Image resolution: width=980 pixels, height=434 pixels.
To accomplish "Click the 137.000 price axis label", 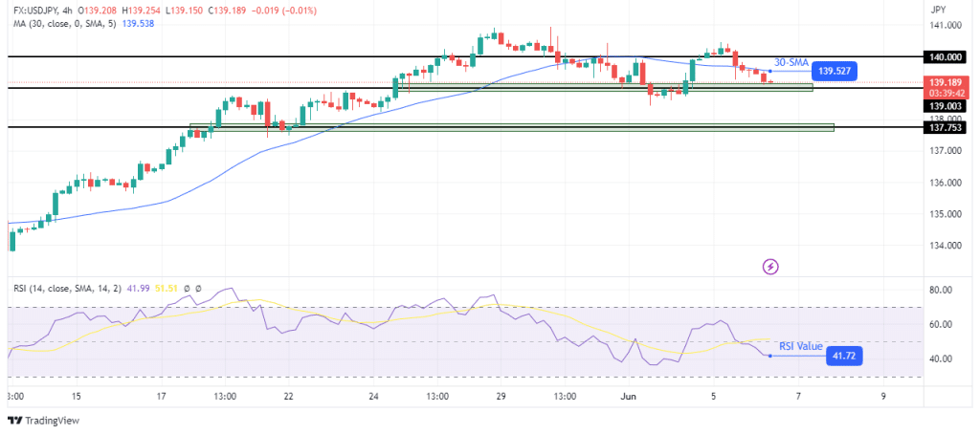I will click(945, 151).
